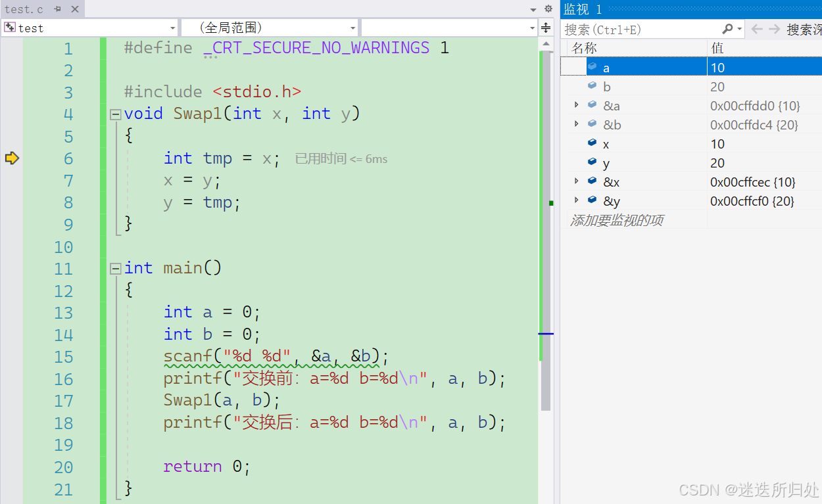This screenshot has height=504, width=822.
Task: Open the watch search options arrow
Action: (740, 29)
